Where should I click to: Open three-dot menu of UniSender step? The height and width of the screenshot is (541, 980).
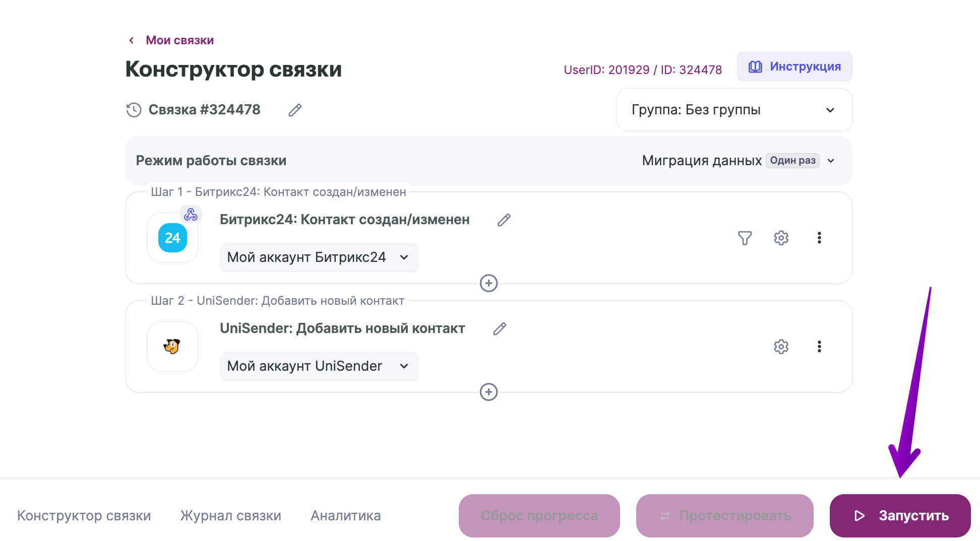point(819,347)
